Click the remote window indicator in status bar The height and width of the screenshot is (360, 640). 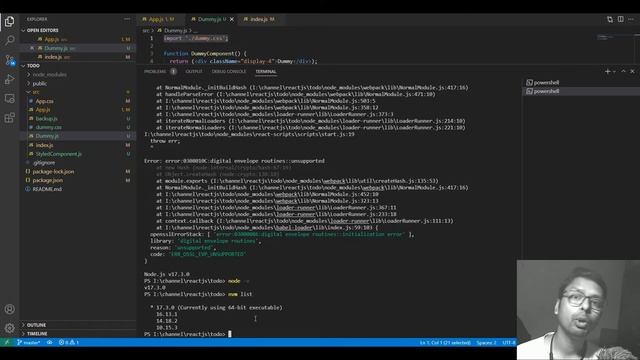point(7,342)
